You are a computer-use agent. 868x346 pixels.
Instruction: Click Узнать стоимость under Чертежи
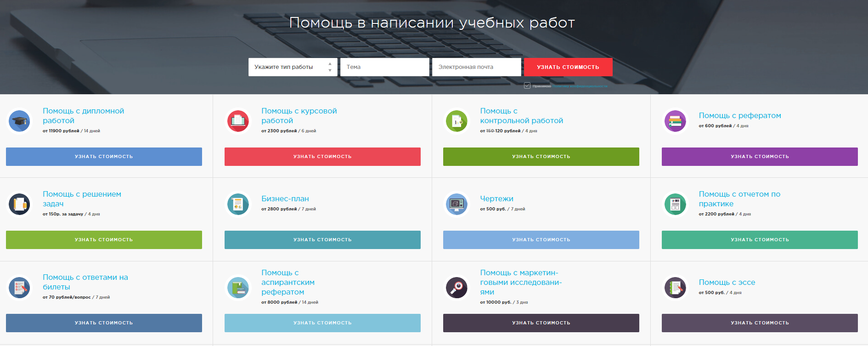click(541, 240)
